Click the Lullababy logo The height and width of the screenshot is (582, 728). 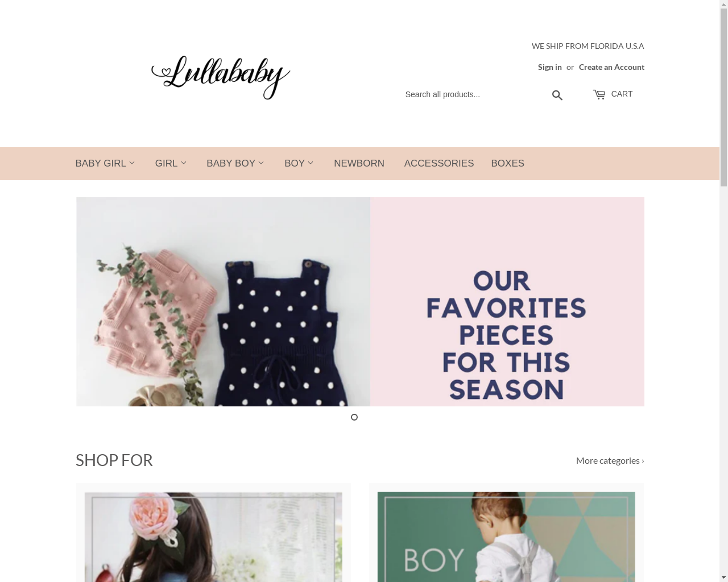221,77
